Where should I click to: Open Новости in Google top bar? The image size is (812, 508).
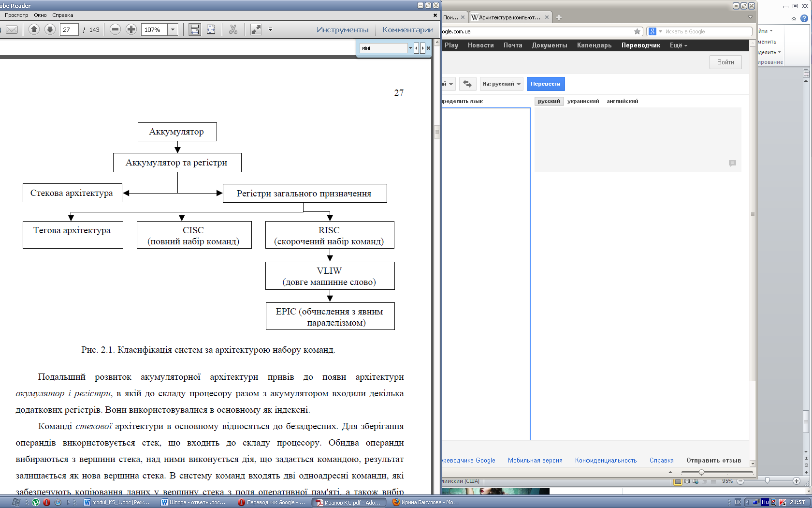pyautogui.click(x=480, y=45)
